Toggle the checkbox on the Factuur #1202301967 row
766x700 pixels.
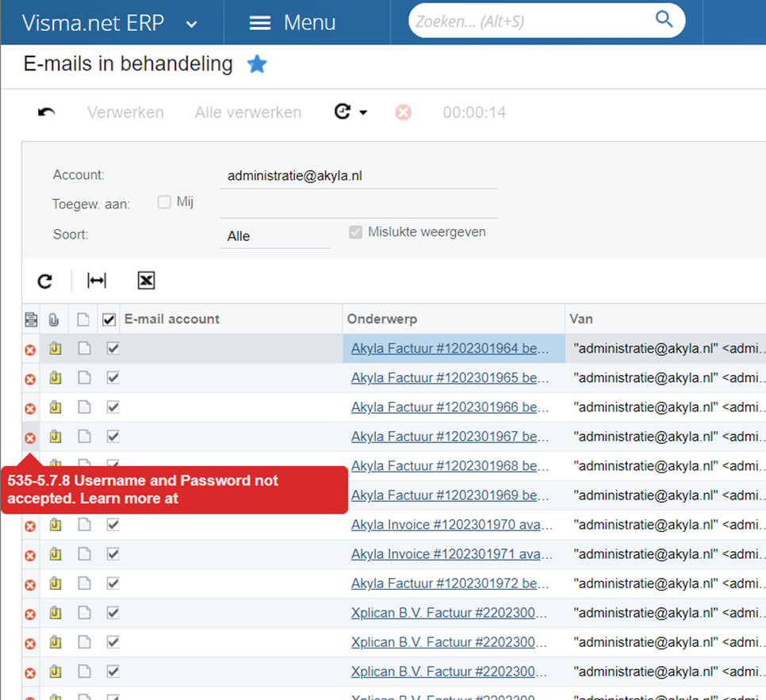(x=113, y=436)
